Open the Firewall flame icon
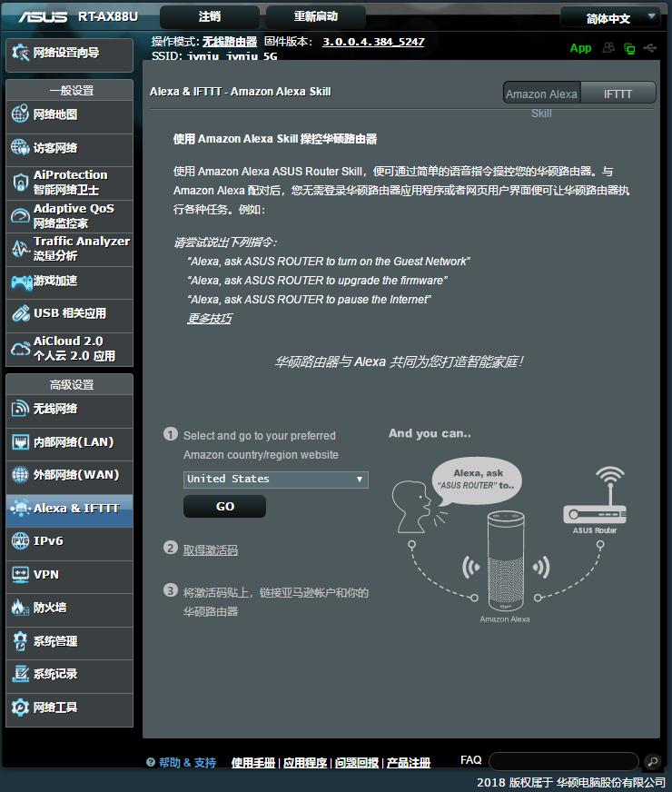 coord(20,607)
